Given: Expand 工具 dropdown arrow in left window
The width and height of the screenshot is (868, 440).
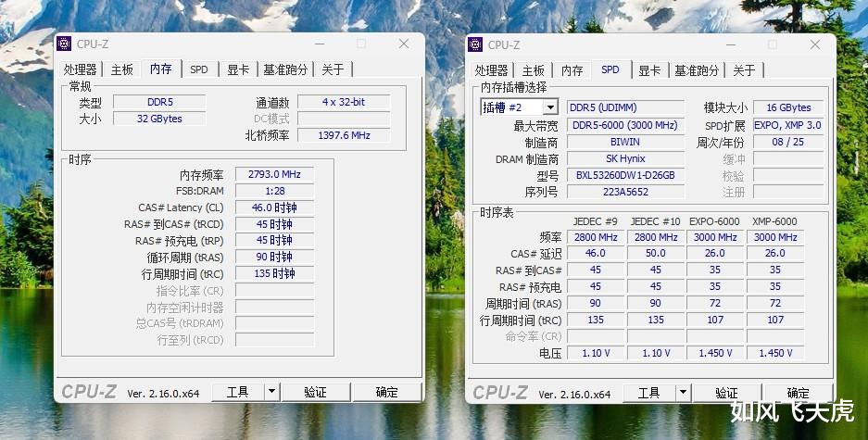Looking at the screenshot, I should tap(271, 392).
